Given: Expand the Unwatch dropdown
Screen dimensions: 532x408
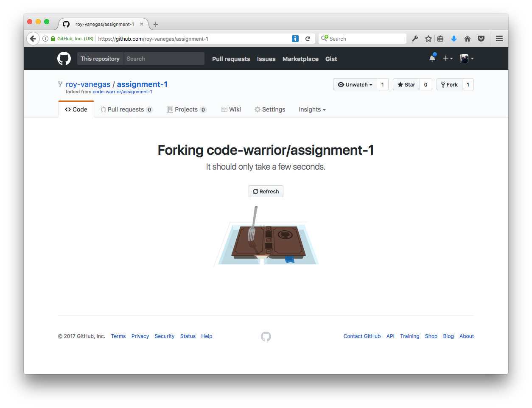Looking at the screenshot, I should click(355, 85).
